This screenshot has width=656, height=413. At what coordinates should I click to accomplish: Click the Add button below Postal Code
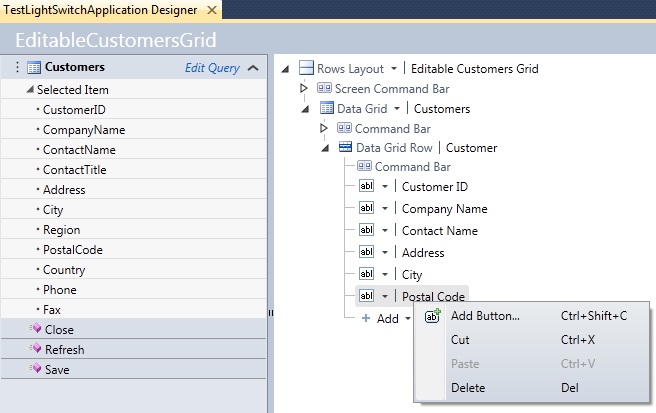[385, 318]
